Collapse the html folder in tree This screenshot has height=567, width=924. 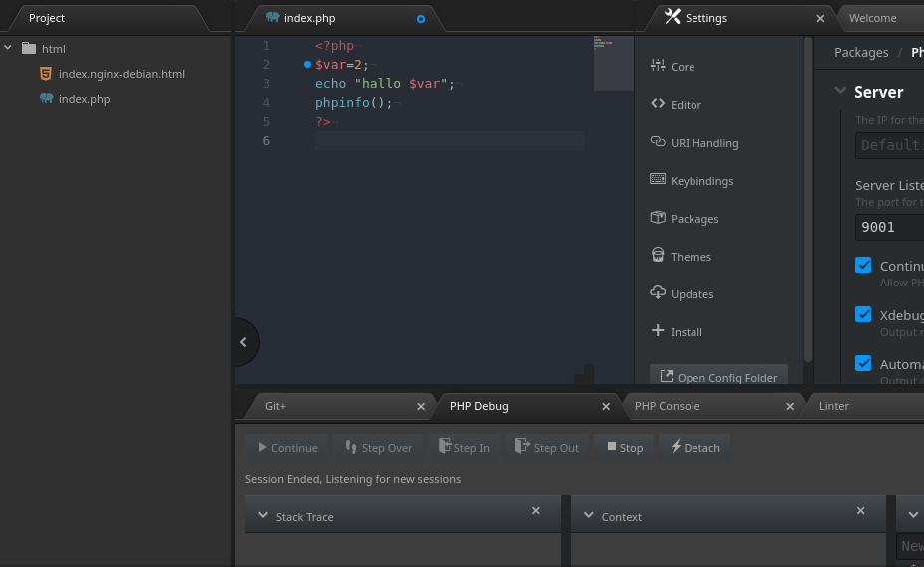(x=8, y=48)
